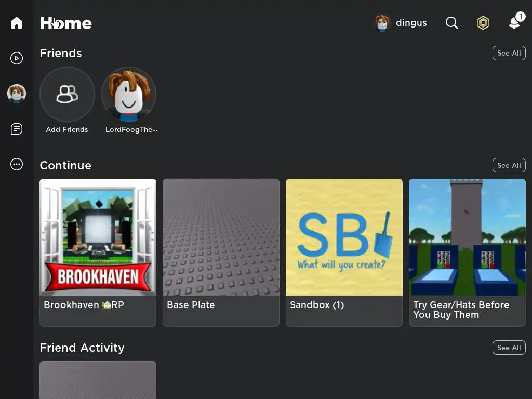
Task: Click the LordFoogThe... friend name
Action: [x=131, y=129]
